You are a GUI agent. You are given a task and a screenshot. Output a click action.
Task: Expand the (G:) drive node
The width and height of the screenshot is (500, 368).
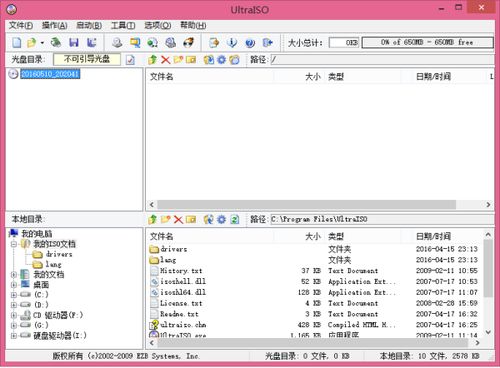coord(14,325)
